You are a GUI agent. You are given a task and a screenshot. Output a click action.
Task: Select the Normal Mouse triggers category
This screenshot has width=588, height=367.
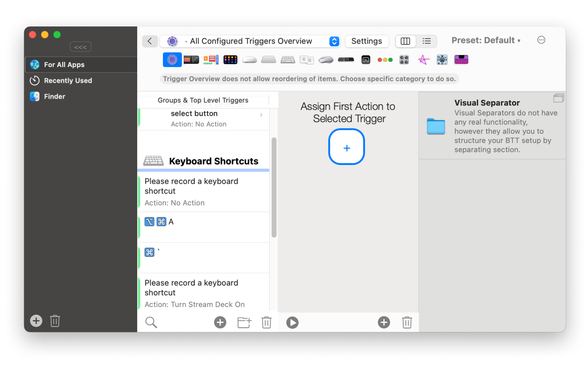(x=325, y=60)
